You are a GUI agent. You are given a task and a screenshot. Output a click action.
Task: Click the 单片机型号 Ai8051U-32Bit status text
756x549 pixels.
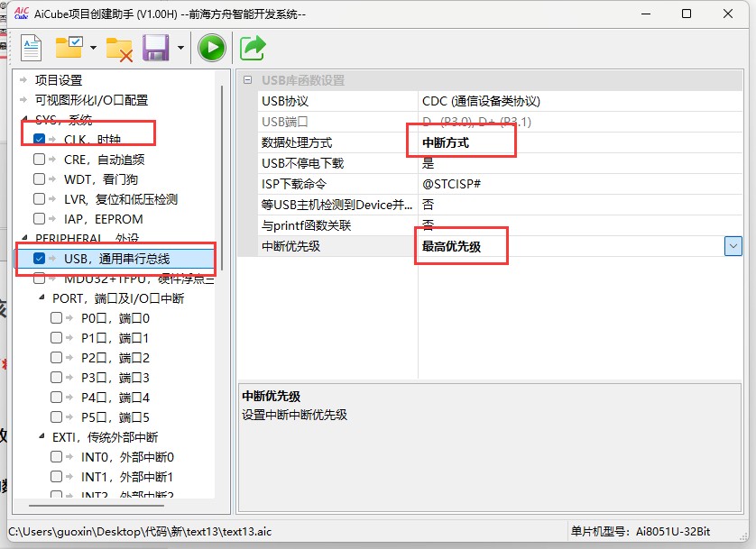[x=641, y=532]
